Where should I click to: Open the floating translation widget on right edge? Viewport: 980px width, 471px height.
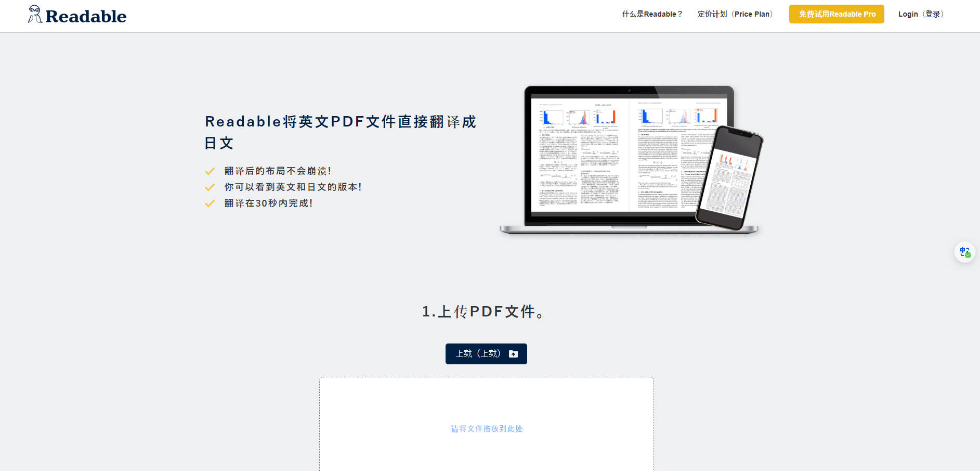(964, 251)
